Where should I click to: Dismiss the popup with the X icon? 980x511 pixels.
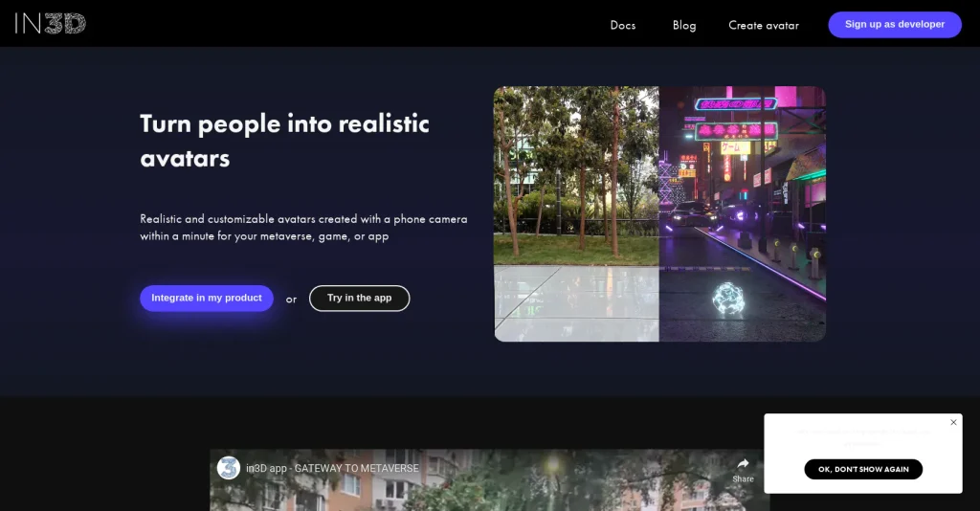coord(953,422)
